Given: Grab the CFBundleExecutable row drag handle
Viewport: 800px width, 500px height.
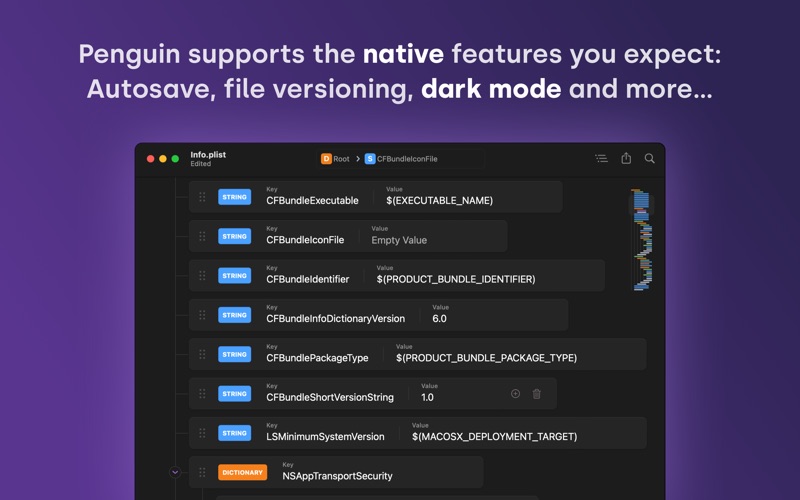Looking at the screenshot, I should point(202,197).
